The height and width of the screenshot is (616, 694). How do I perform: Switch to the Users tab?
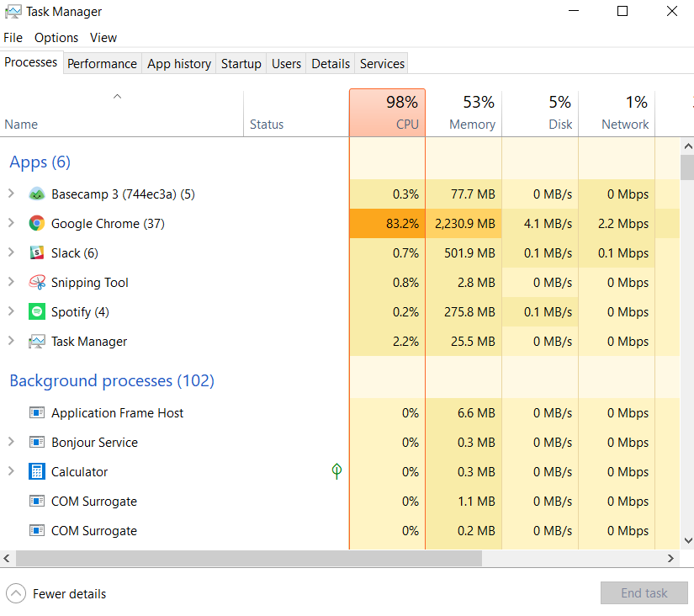tap(286, 64)
